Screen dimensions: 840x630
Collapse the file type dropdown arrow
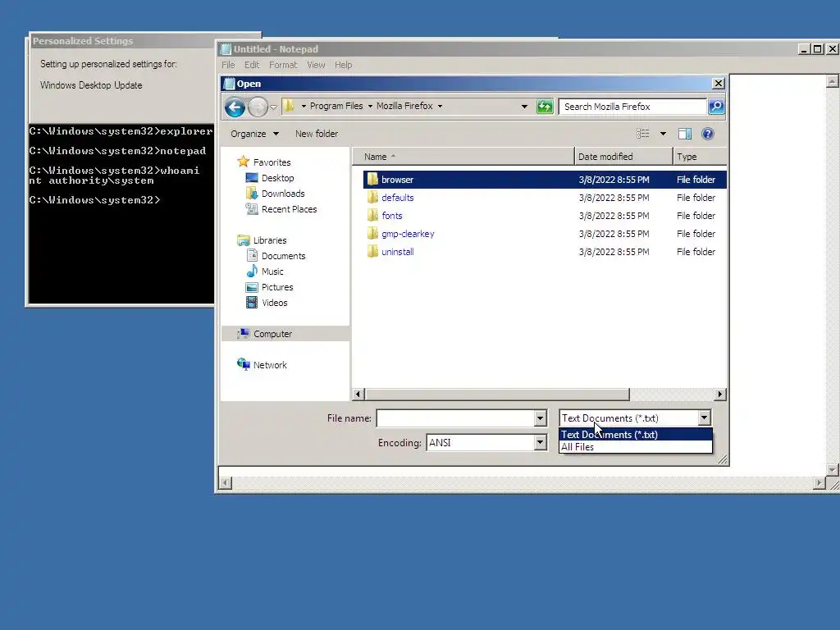704,418
